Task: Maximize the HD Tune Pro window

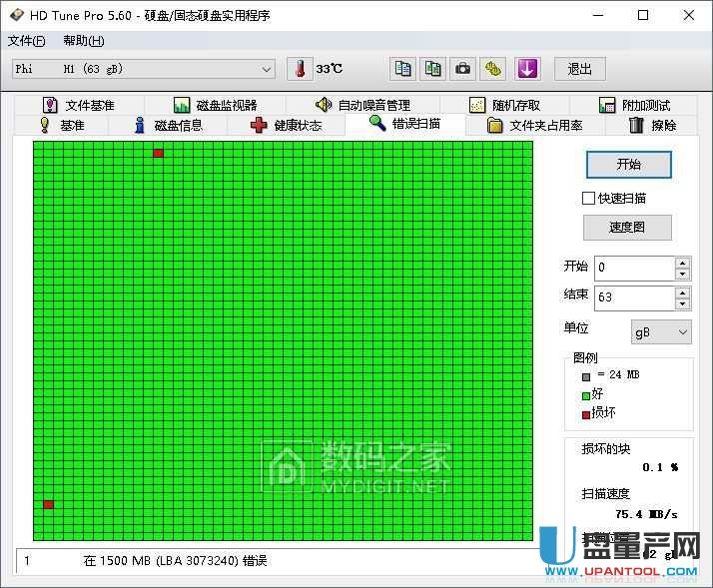Action: pyautogui.click(x=643, y=15)
